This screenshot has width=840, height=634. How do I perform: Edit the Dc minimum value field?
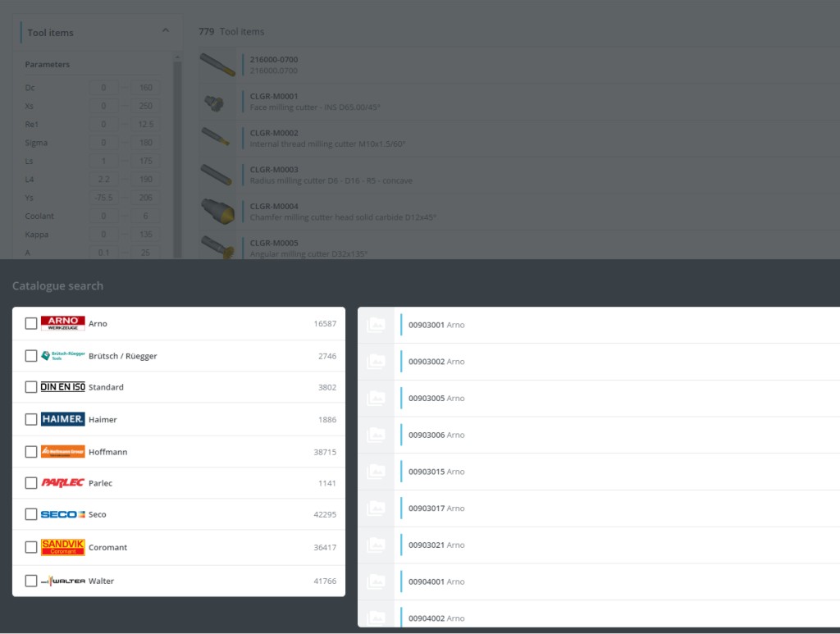103,87
